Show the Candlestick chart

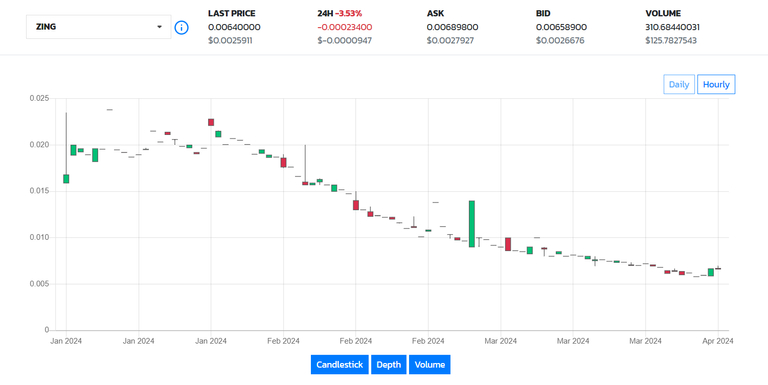point(339,364)
